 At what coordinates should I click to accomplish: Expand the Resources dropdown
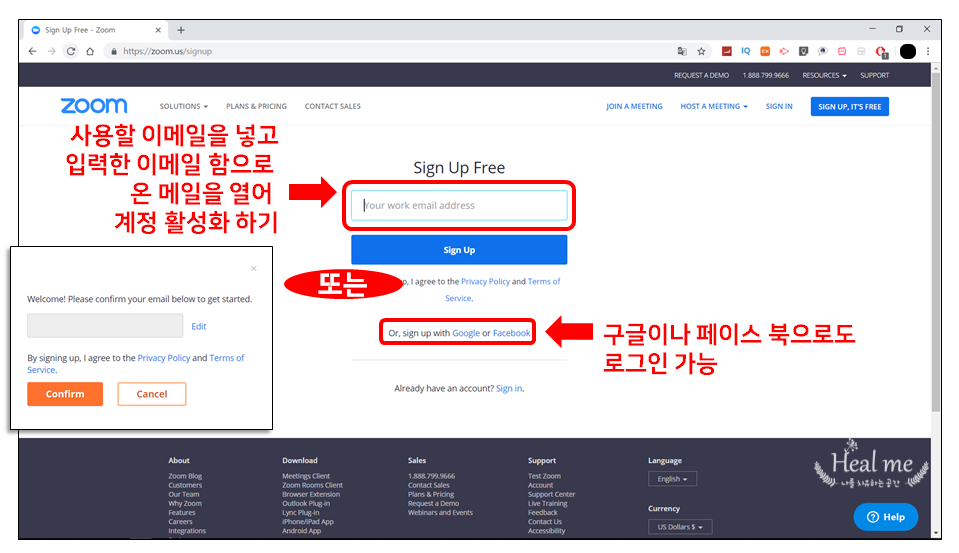[x=824, y=75]
